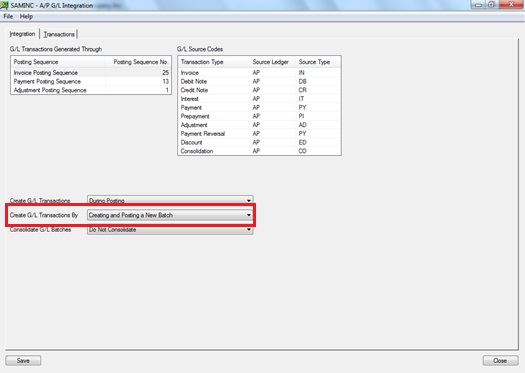
Task: Click source type CR for Credit Note
Action: click(x=302, y=90)
